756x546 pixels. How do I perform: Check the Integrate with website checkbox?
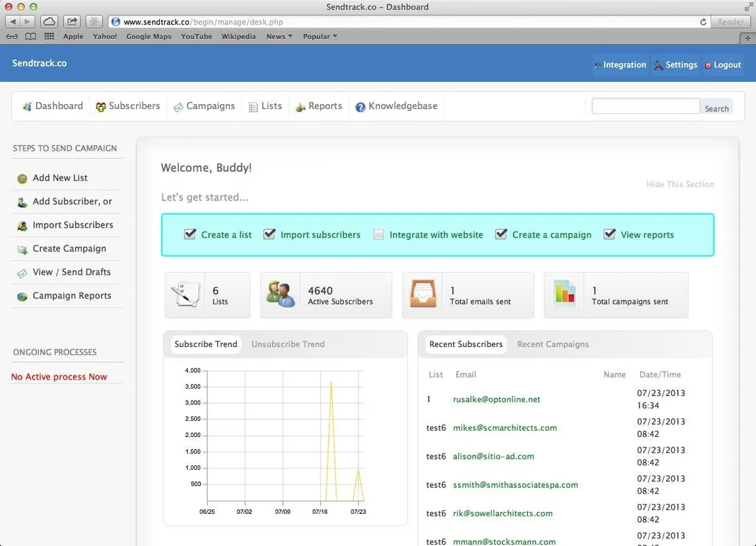(378, 235)
